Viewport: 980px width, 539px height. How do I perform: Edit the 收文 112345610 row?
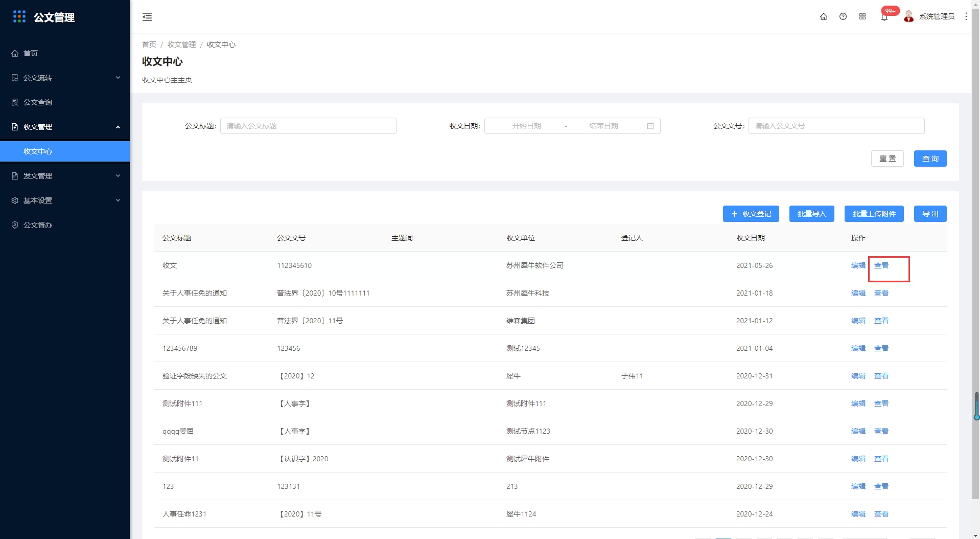(x=858, y=265)
